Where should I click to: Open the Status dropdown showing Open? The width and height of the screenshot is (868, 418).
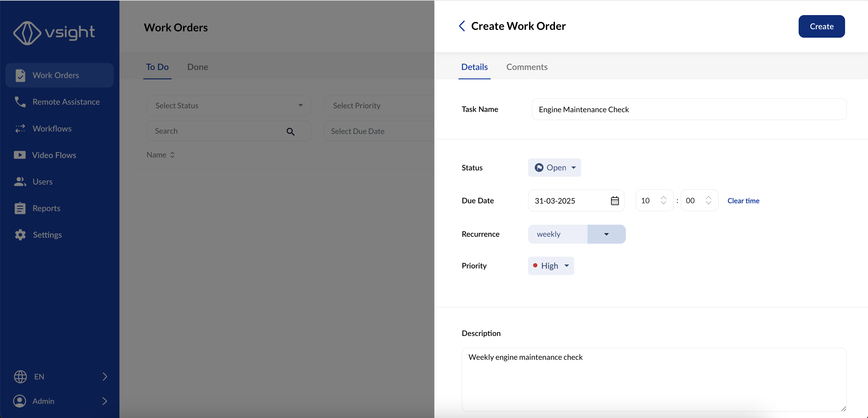[554, 167]
